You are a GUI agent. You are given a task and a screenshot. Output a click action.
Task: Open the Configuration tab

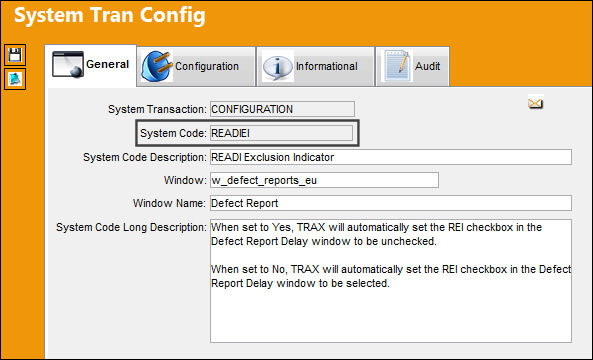coord(196,67)
